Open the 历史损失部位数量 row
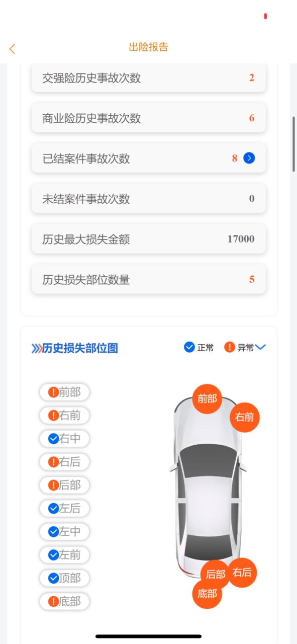Screen dimensions: 297x644 coord(149,279)
